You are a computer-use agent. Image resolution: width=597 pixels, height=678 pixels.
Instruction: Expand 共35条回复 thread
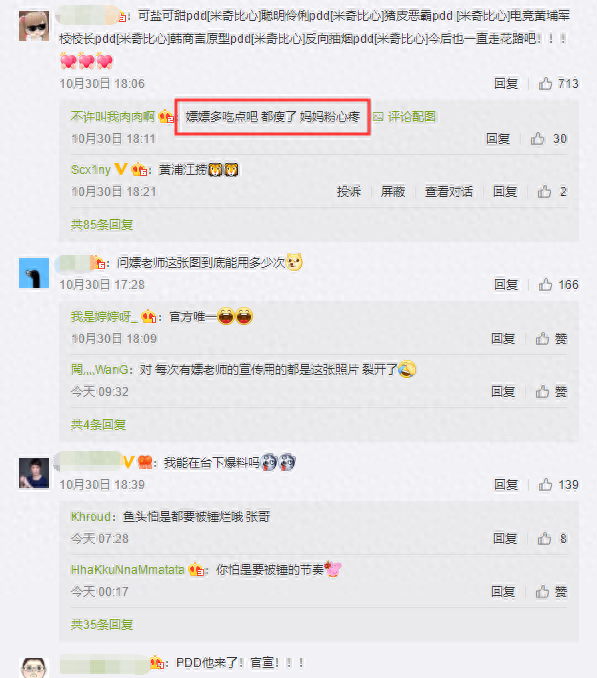click(x=102, y=625)
